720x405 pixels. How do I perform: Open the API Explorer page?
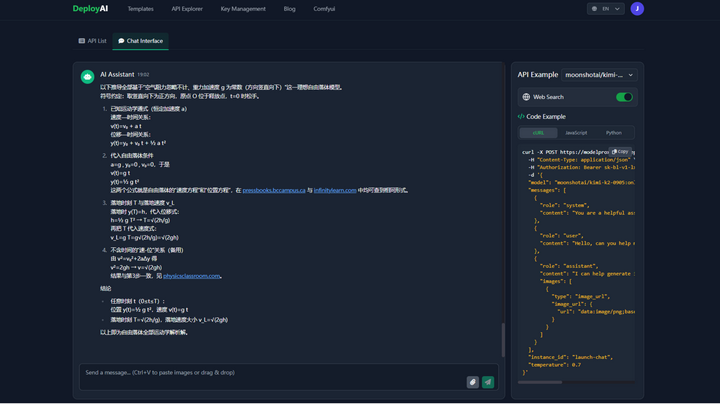coord(187,9)
